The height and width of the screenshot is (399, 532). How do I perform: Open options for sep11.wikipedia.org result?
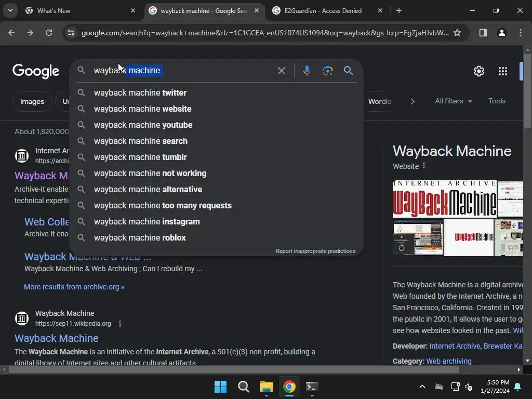[x=120, y=324]
